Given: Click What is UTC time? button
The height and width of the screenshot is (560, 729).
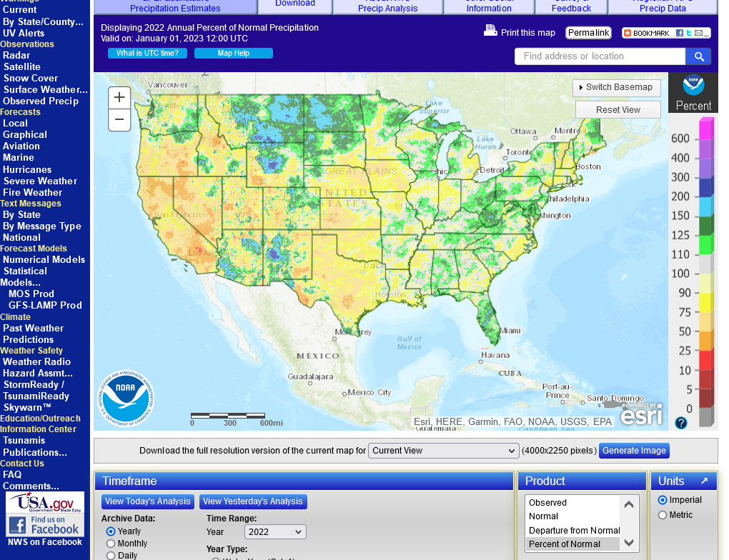Looking at the screenshot, I should 147,54.
